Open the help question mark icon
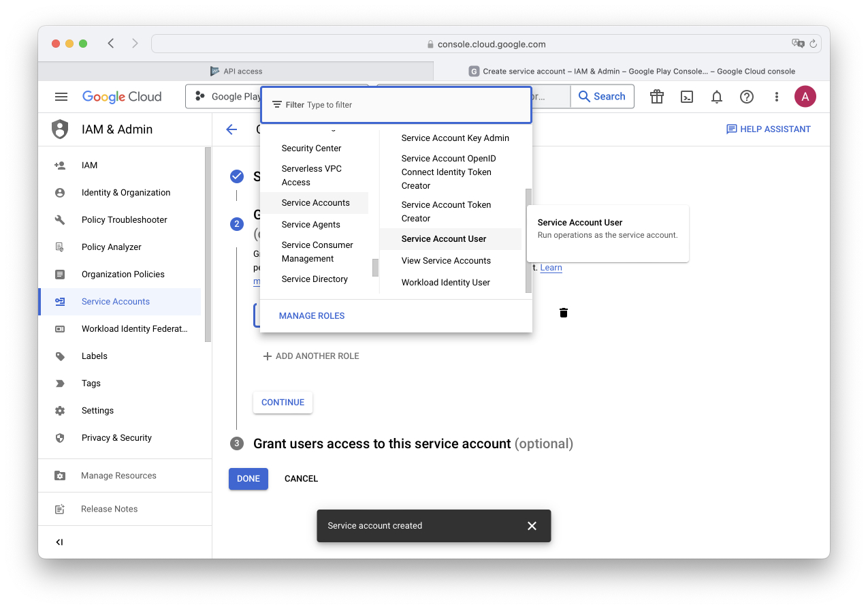 tap(747, 97)
